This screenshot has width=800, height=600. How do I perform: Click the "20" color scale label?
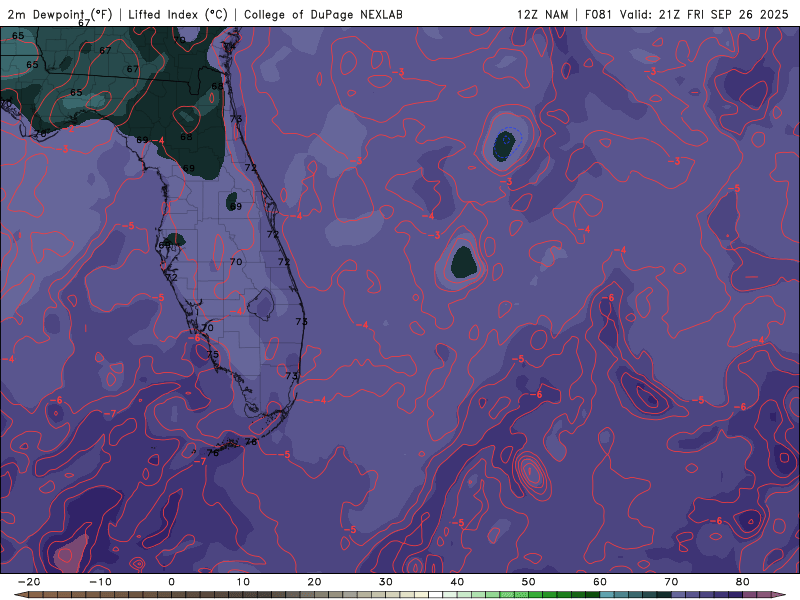tap(314, 582)
